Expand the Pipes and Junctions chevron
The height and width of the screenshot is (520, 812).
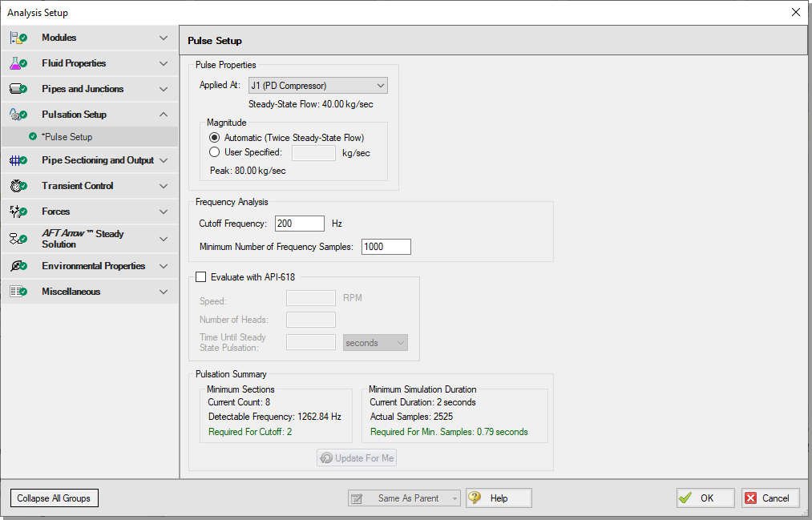[x=164, y=89]
